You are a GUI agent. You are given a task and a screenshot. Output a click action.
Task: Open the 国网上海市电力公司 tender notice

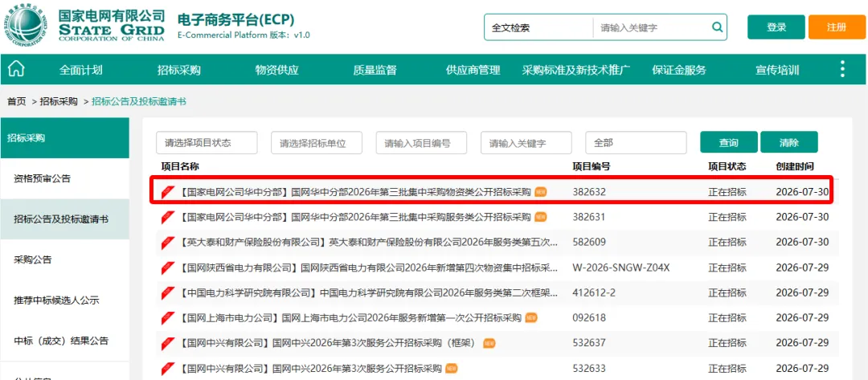350,318
